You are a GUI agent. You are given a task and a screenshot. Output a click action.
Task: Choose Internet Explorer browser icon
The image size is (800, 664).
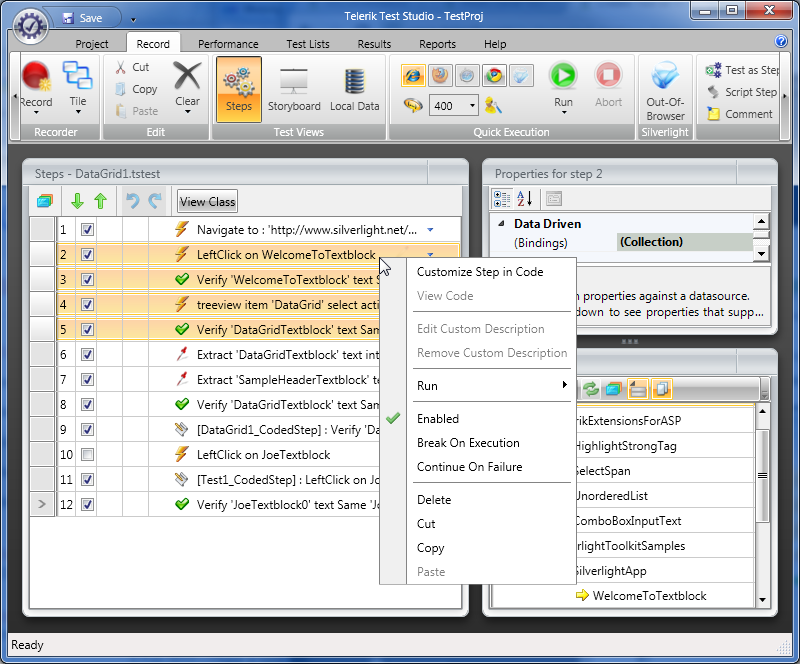413,76
